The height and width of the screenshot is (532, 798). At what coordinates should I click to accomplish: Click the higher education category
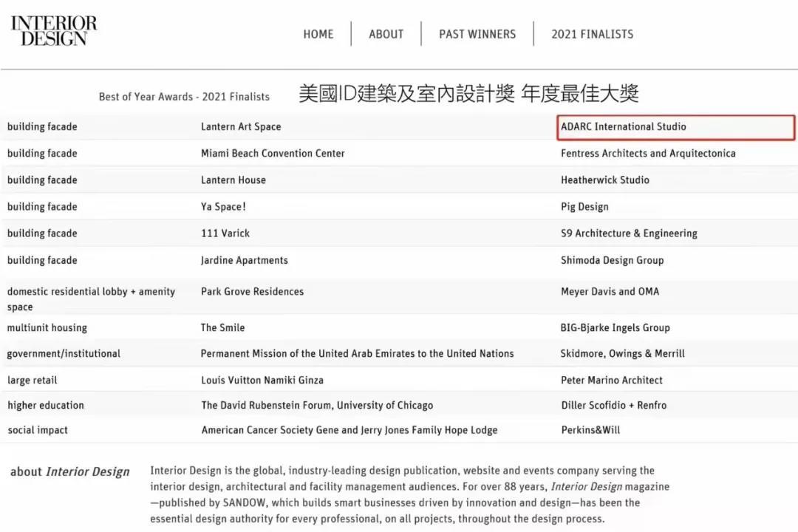[x=46, y=405]
